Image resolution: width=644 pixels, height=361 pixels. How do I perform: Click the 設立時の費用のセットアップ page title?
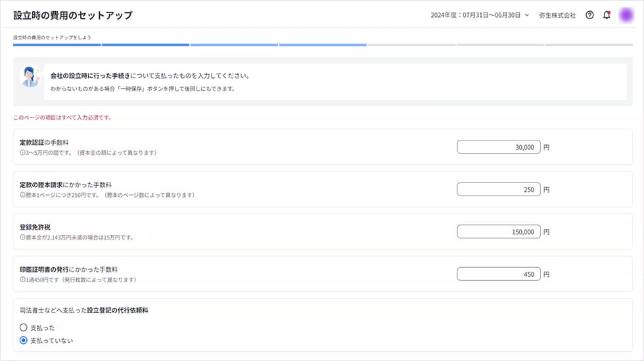click(72, 15)
